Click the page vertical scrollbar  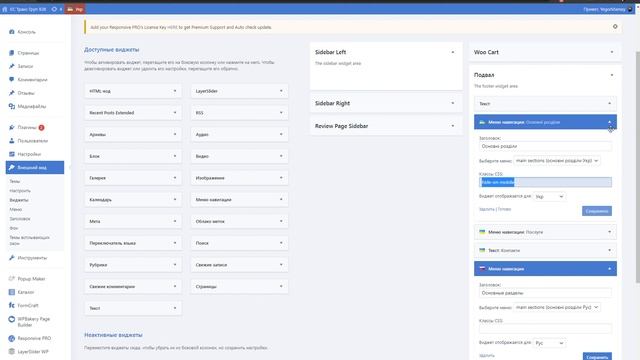tap(638, 167)
